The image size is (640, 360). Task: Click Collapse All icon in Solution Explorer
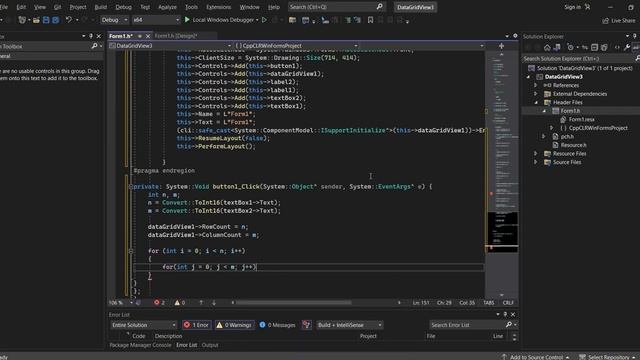pos(594,48)
